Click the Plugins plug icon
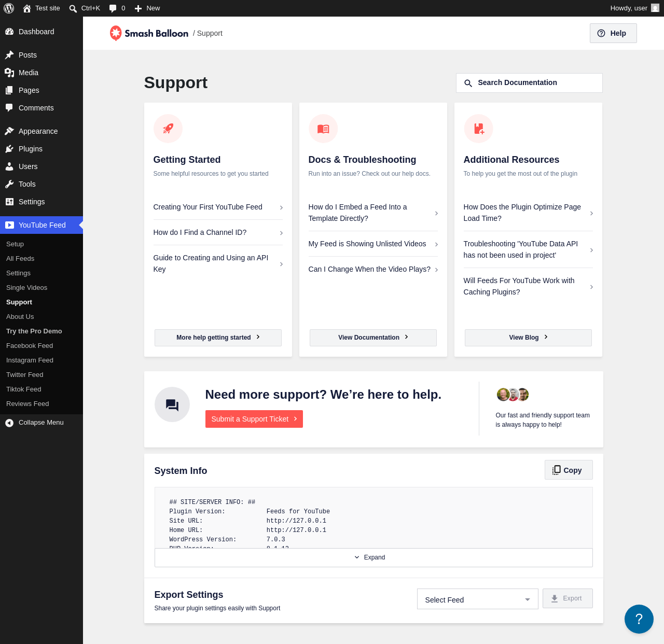Viewport: 664px width, 644px height. tap(9, 149)
